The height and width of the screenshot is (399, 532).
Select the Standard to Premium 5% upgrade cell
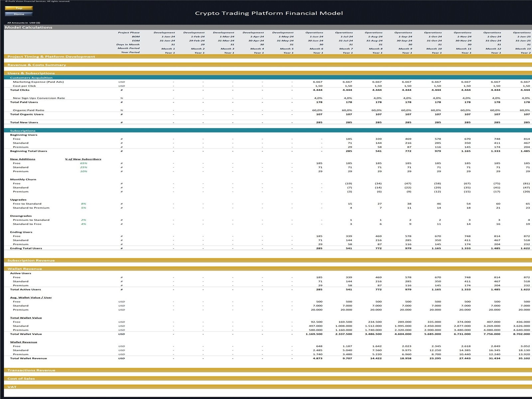[83, 208]
